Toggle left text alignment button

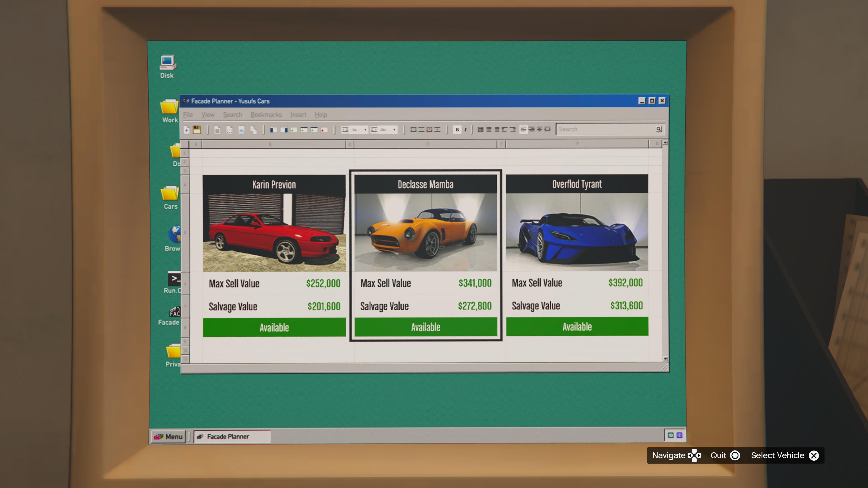[523, 129]
